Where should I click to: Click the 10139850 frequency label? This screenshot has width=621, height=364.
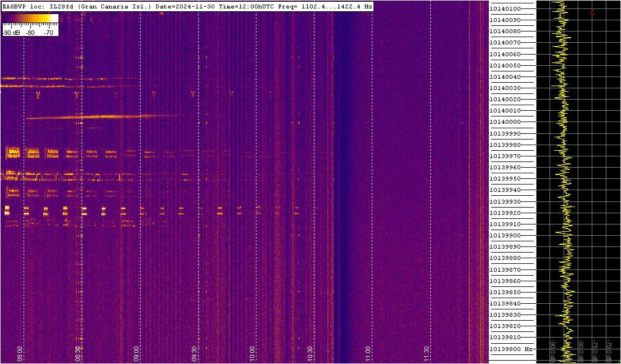505,293
